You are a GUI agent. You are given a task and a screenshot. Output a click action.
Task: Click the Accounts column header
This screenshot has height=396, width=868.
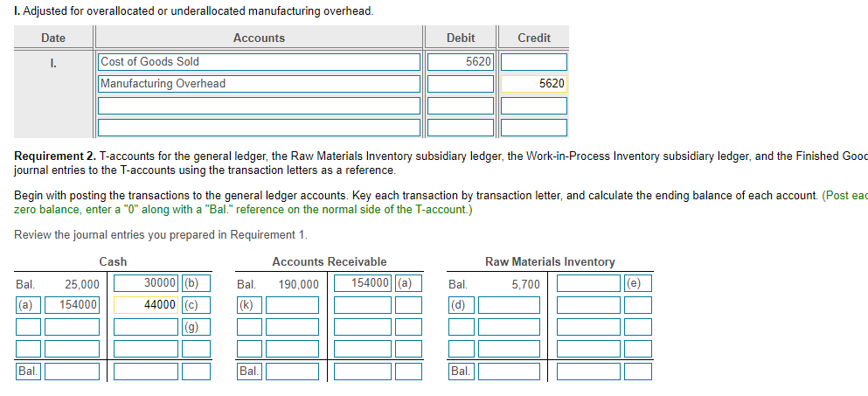click(x=259, y=38)
